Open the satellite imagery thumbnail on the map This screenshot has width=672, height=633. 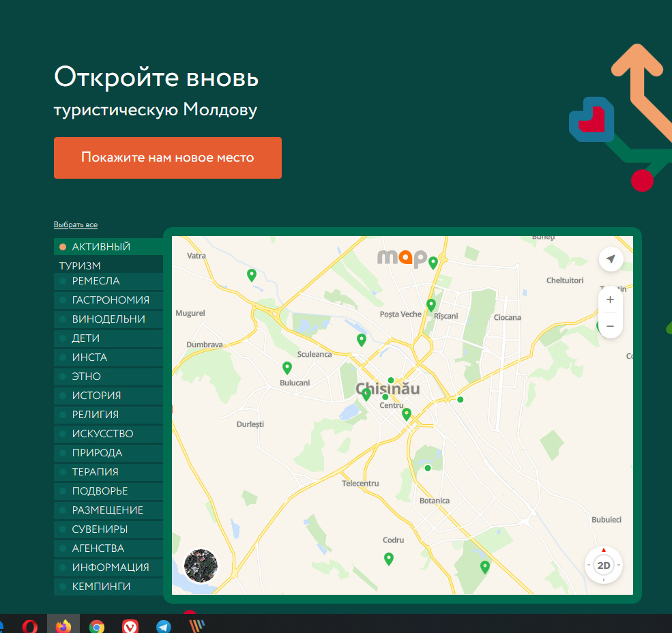(201, 565)
